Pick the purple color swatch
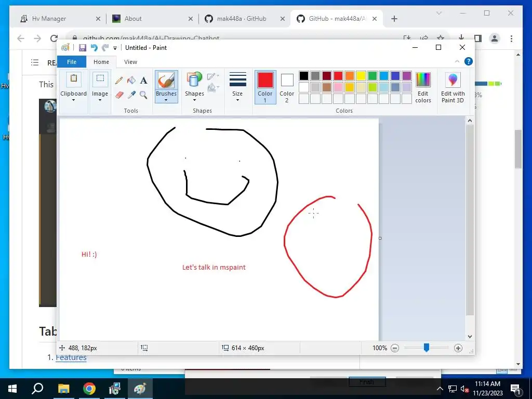This screenshot has width=532, height=399. [406, 76]
